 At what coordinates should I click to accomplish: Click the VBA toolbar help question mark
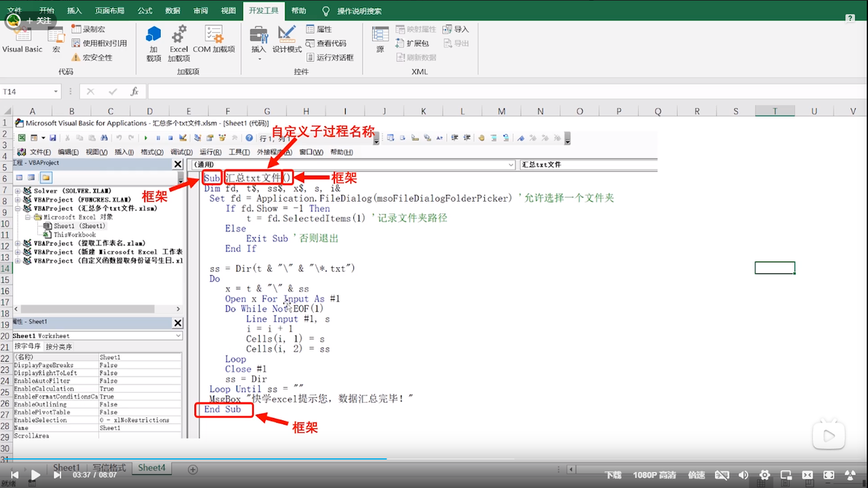(249, 138)
